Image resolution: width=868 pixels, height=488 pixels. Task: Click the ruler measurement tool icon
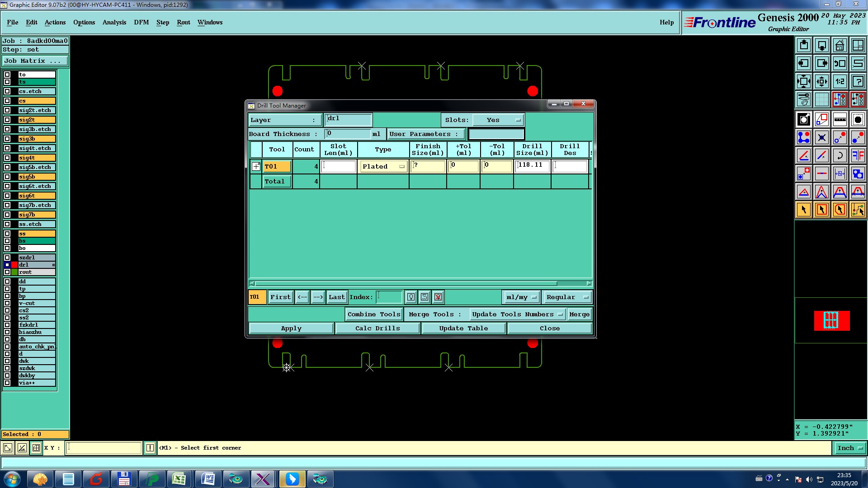840,119
